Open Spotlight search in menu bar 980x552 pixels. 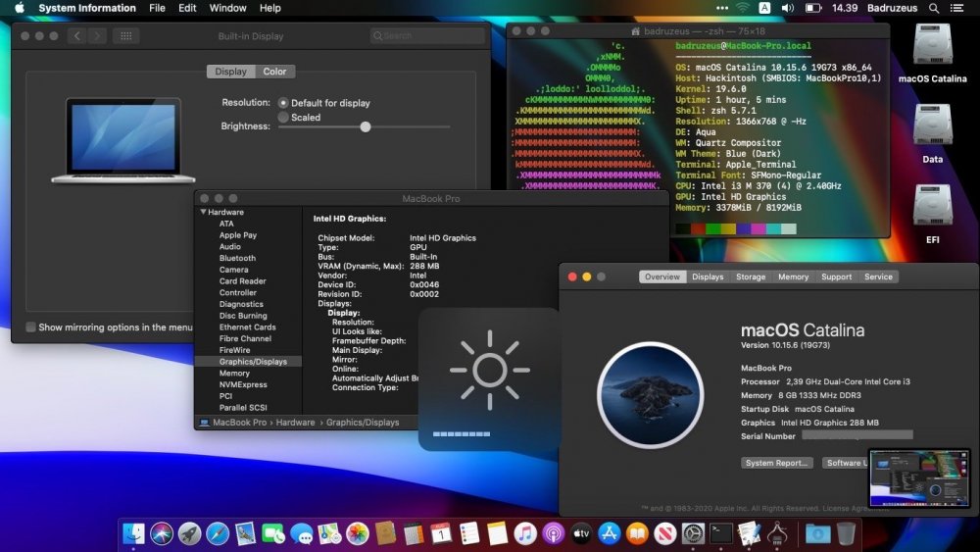click(934, 8)
